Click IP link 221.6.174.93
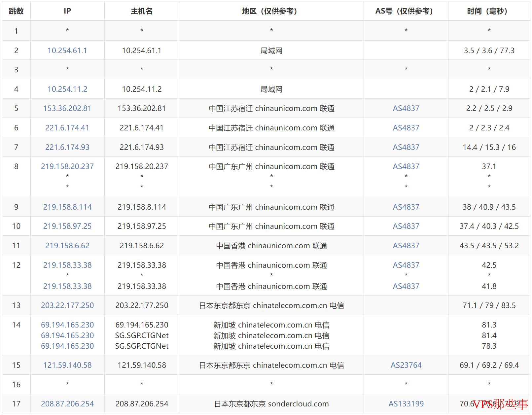The width and height of the screenshot is (532, 415). [x=67, y=147]
